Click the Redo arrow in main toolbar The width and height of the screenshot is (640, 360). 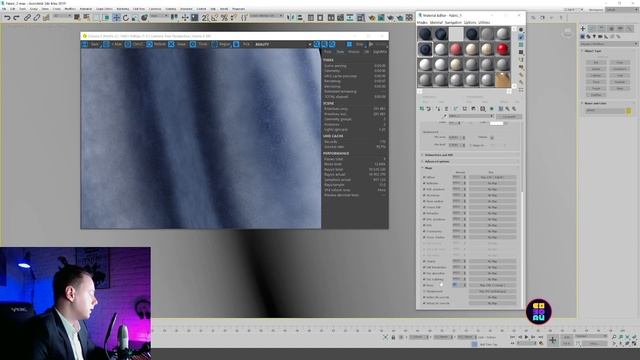pyautogui.click(x=16, y=18)
